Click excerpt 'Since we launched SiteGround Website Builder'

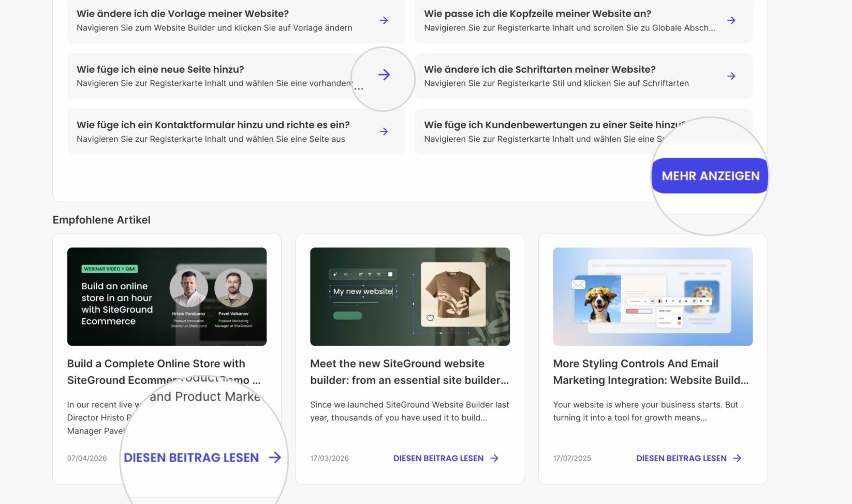pyautogui.click(x=409, y=411)
